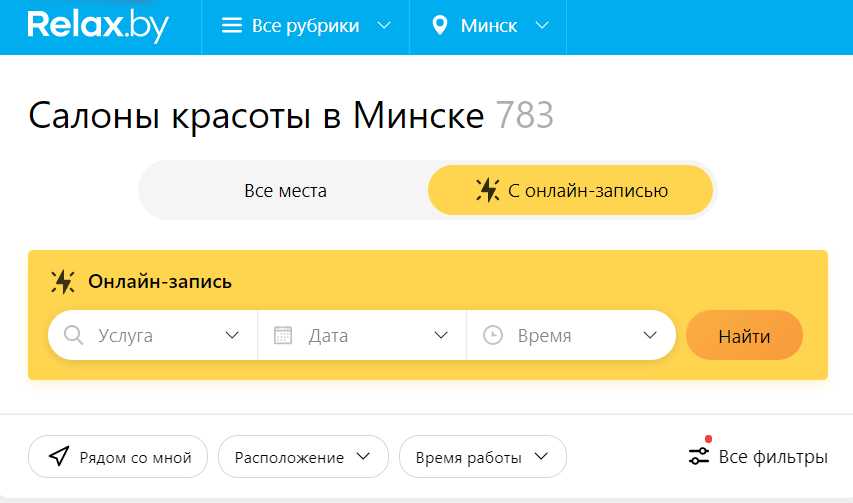Switch to the Все места tab
The width and height of the screenshot is (853, 503).
285,190
